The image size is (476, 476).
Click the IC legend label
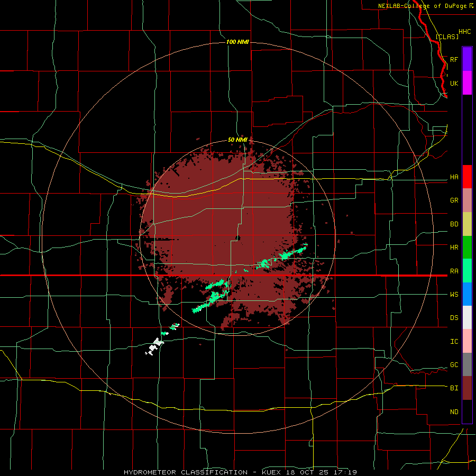point(454,341)
